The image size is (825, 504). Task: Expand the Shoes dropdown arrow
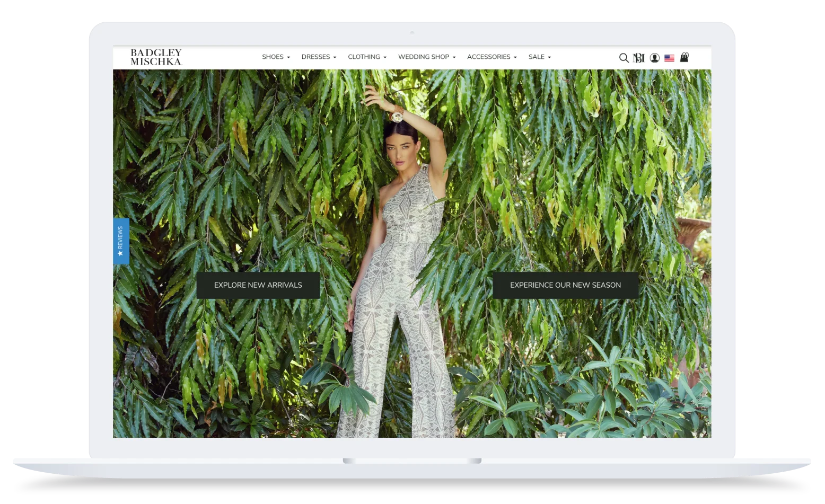(x=288, y=57)
